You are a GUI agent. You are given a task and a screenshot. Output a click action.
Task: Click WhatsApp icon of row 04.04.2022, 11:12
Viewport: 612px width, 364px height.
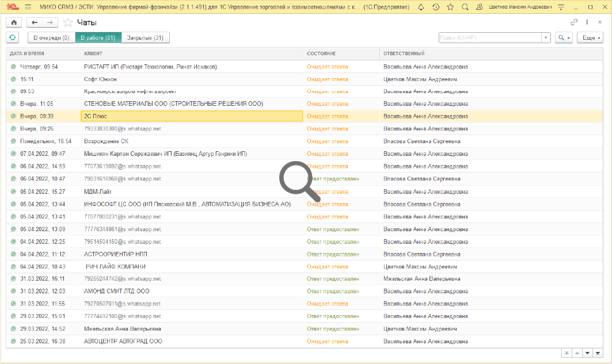click(x=13, y=254)
